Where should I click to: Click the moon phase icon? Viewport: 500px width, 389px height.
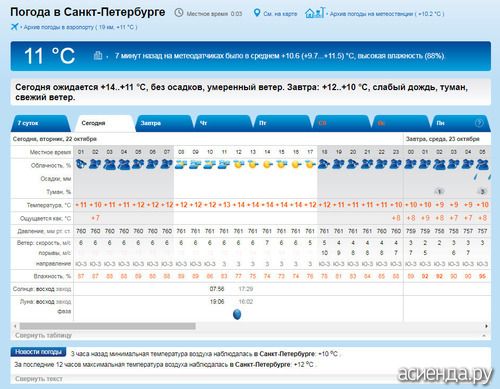(237, 314)
